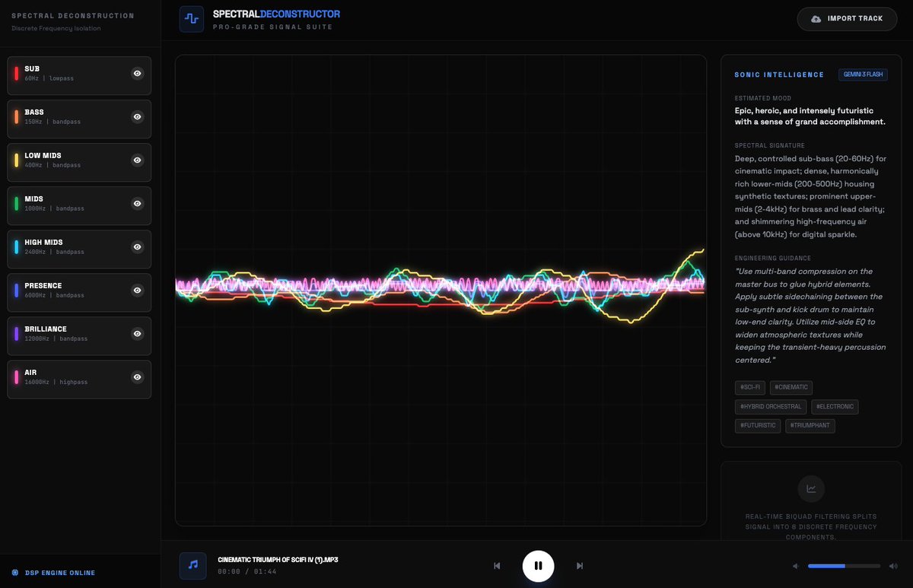Toggle visibility of the SUB band

pyautogui.click(x=137, y=73)
